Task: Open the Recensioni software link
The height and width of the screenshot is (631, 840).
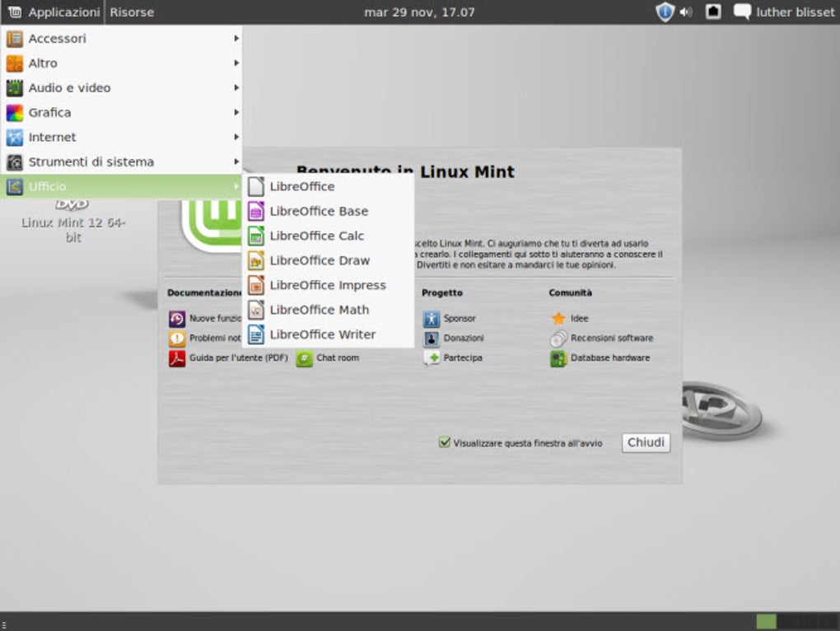Action: click(612, 339)
